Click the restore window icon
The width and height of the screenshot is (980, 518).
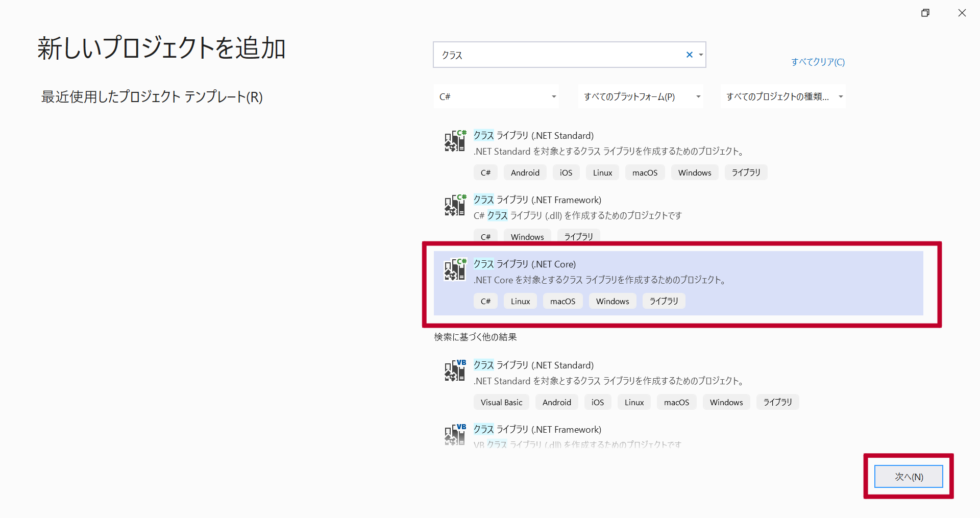[925, 13]
